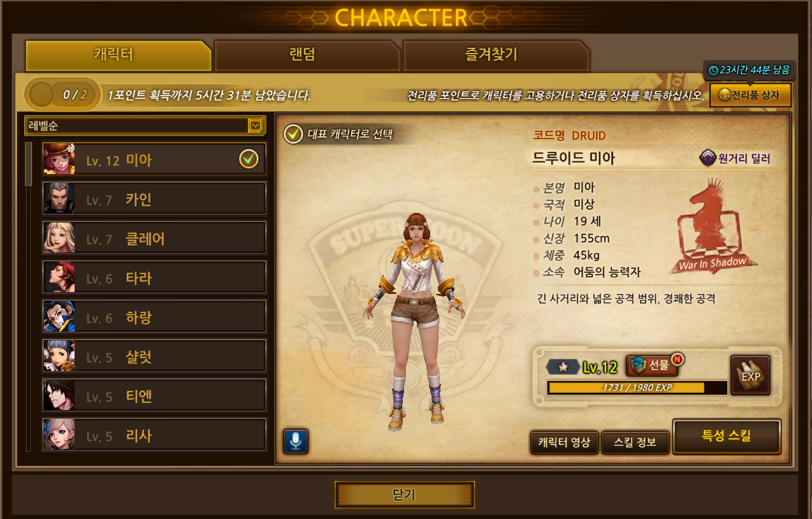Click the 닫기 close button
The image size is (812, 519).
(x=405, y=495)
